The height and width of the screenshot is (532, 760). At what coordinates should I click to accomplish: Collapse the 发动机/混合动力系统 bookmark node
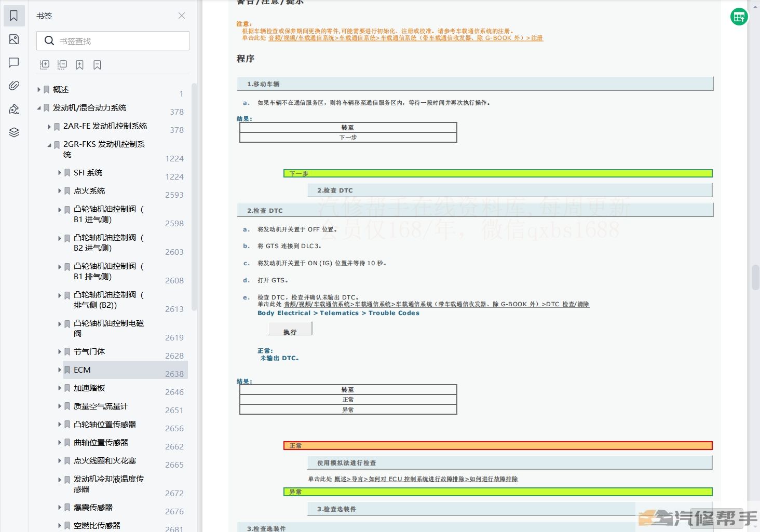(39, 108)
